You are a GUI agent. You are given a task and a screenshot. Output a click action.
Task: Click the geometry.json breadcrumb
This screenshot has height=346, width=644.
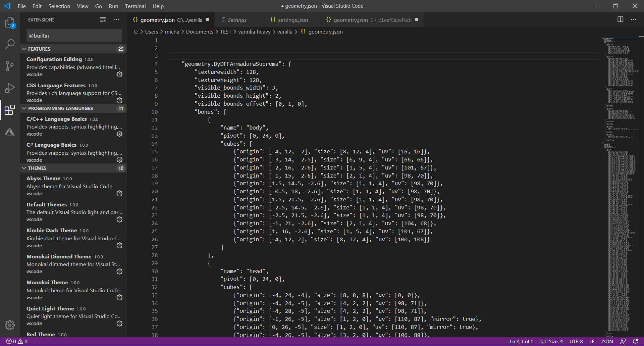click(322, 32)
